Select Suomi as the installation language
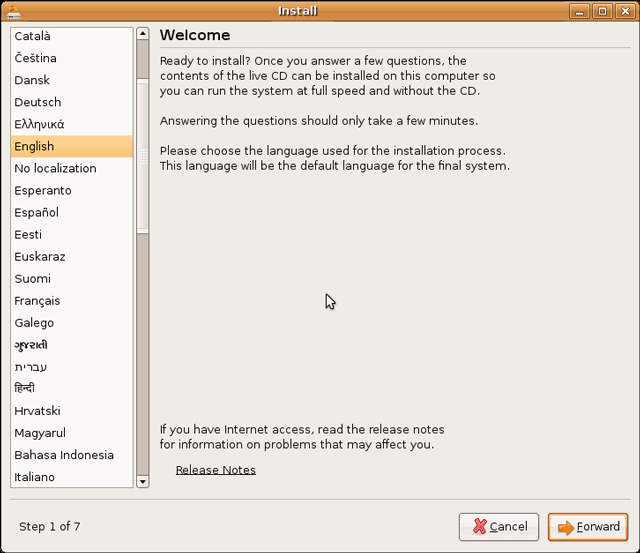640x553 pixels. [x=32, y=278]
